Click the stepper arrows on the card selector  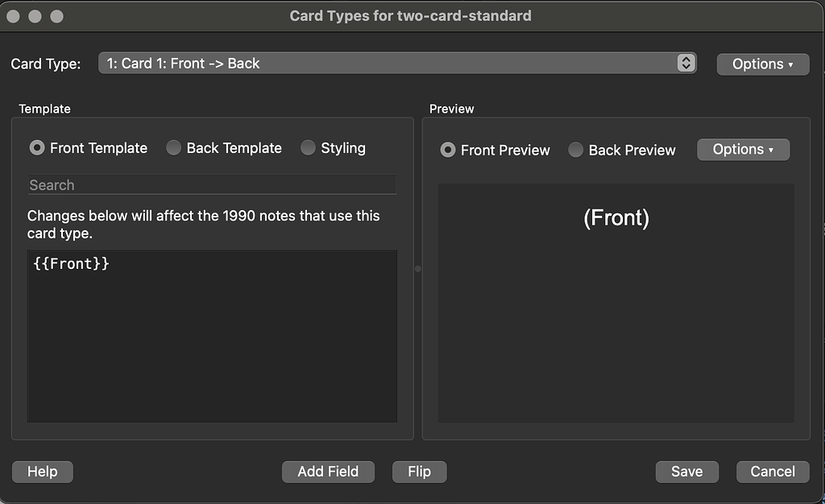click(x=686, y=62)
